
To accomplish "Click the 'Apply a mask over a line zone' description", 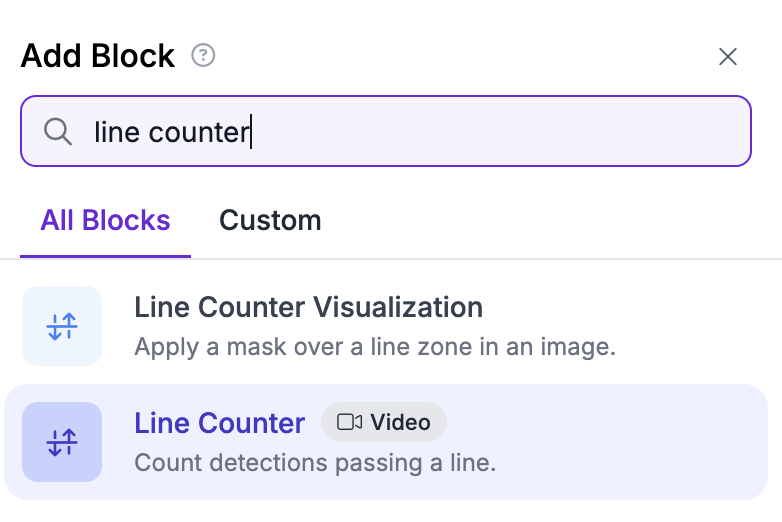I will pos(375,347).
